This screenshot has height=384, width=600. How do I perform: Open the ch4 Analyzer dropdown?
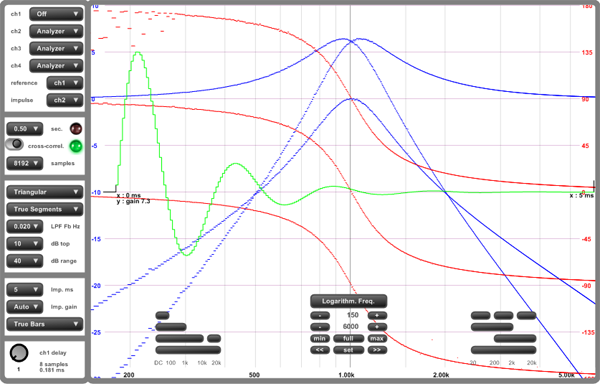(56, 66)
